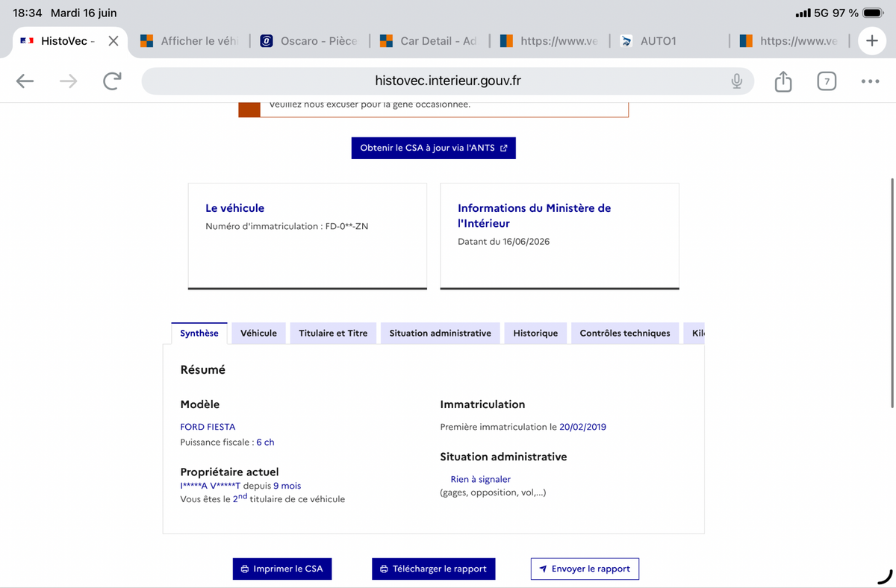Select the Titulaire et Titre tab

click(333, 333)
